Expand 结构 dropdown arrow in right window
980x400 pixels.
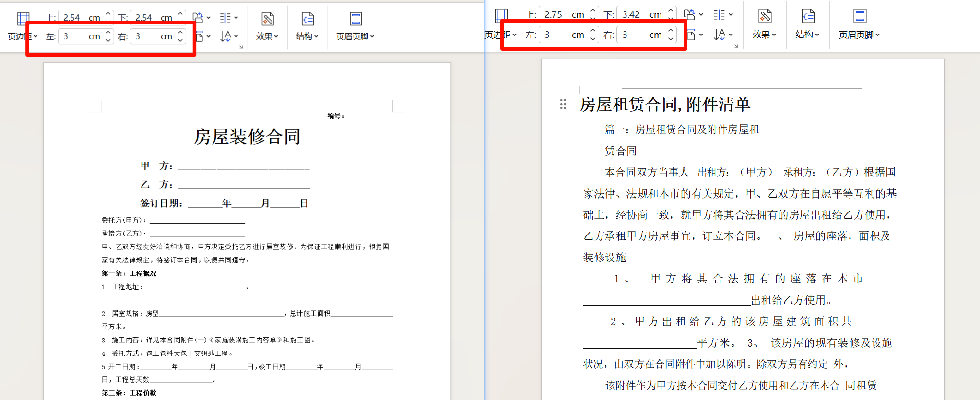(x=817, y=35)
